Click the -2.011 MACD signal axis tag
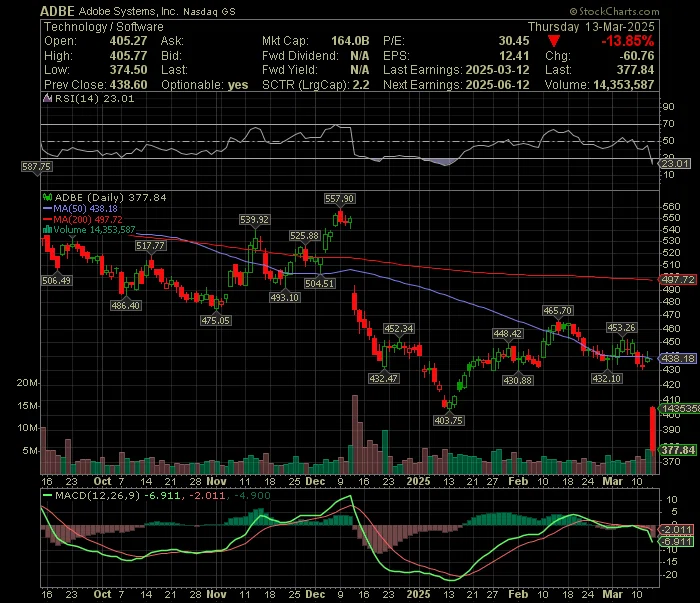This screenshot has height=603, width=700. [x=676, y=530]
